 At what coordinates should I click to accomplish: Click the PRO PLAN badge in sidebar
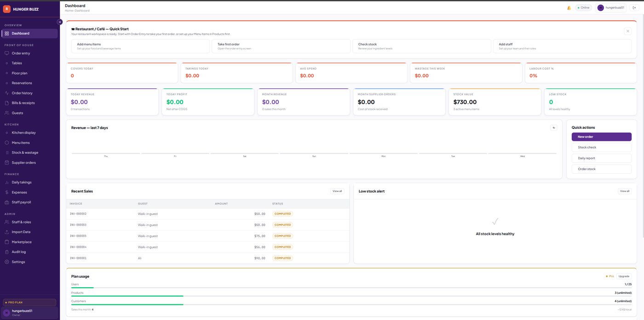29,303
